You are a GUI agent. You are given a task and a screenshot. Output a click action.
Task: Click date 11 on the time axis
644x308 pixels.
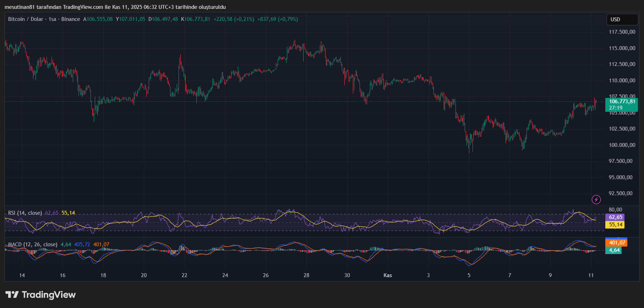591,275
